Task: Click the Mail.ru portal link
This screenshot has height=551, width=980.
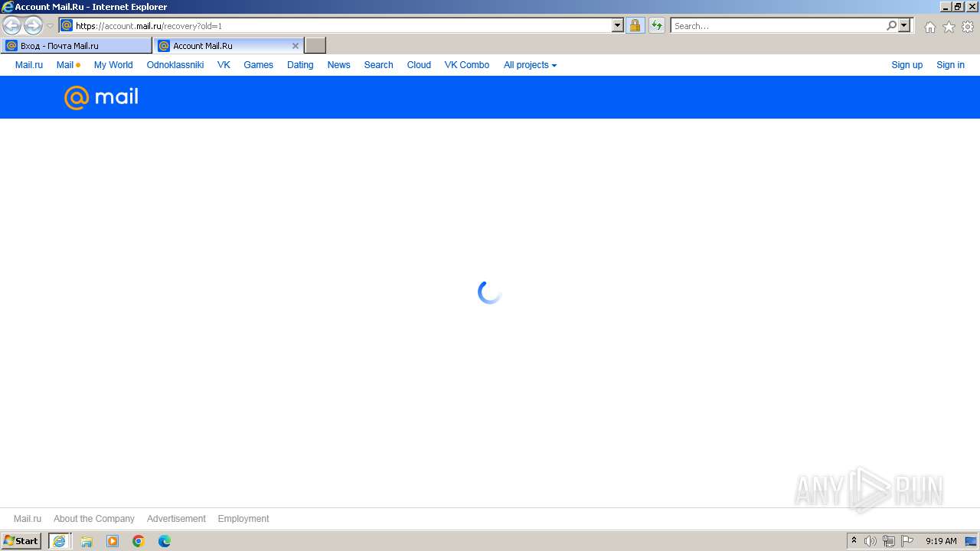Action: click(29, 65)
